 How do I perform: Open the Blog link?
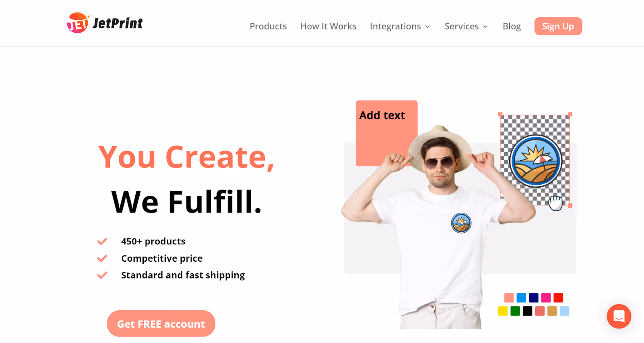coord(512,26)
